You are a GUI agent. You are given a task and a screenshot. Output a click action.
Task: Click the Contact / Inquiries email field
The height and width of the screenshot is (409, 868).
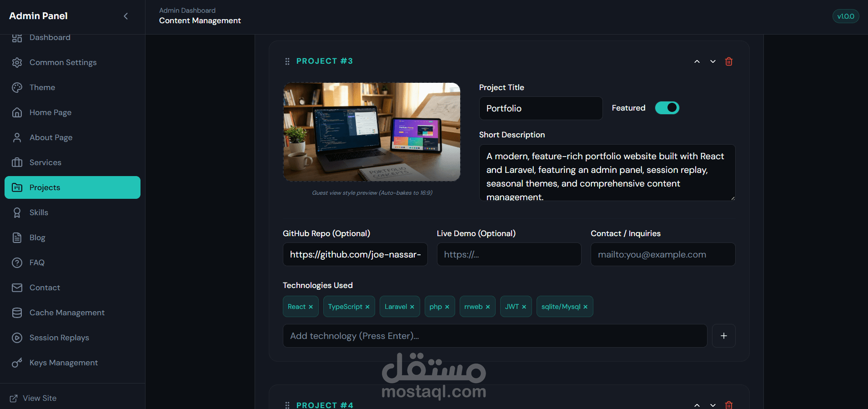(663, 254)
